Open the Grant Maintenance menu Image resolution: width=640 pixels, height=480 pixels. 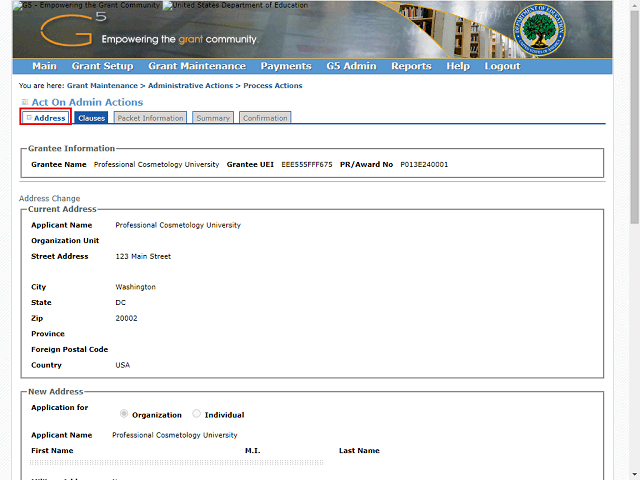click(197, 66)
